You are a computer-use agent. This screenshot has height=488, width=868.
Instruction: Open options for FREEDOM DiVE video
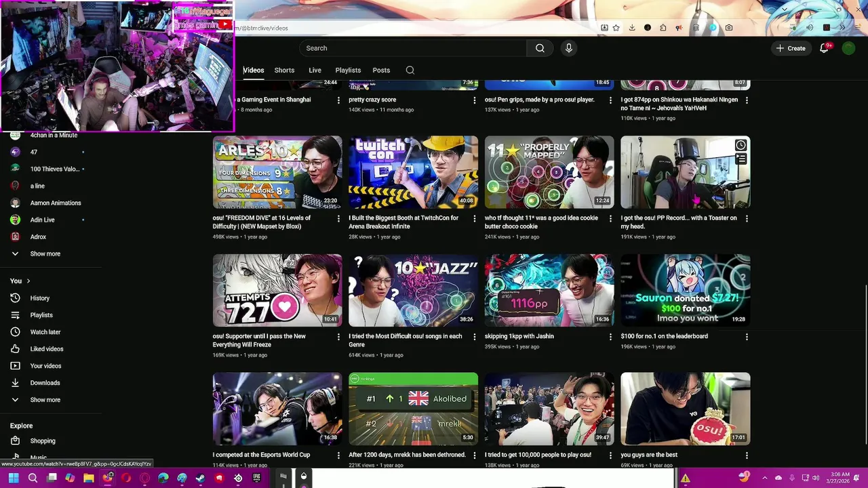point(338,219)
